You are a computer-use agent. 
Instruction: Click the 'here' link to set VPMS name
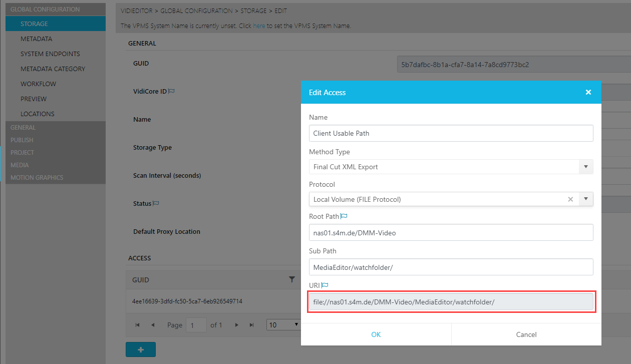coord(259,26)
